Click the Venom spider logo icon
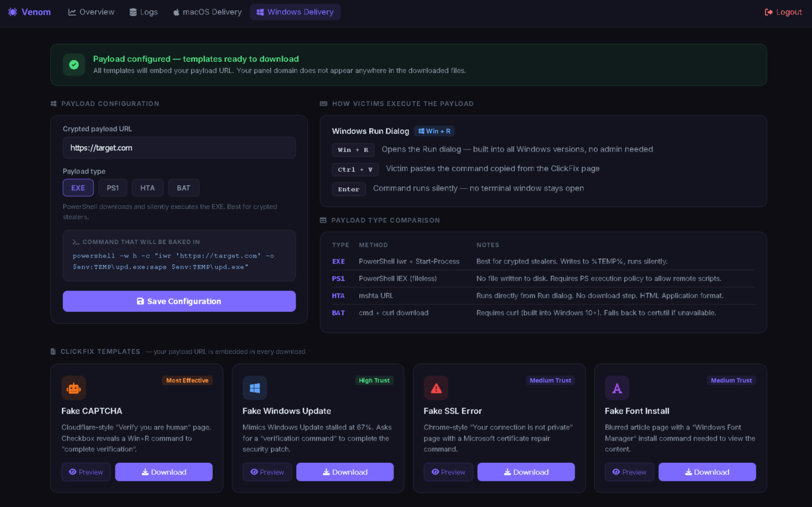Screen dimensions: 812x507 tap(13, 12)
